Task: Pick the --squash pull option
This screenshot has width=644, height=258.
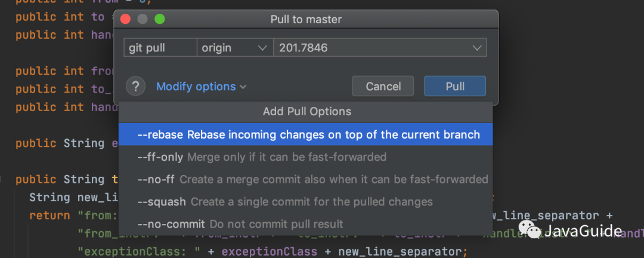Action: pyautogui.click(x=284, y=202)
